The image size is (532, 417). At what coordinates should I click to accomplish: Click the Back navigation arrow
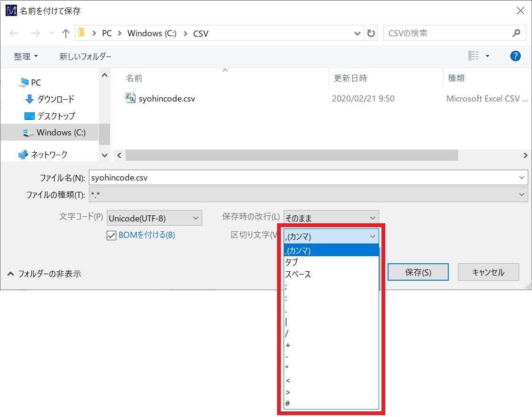click(x=14, y=33)
